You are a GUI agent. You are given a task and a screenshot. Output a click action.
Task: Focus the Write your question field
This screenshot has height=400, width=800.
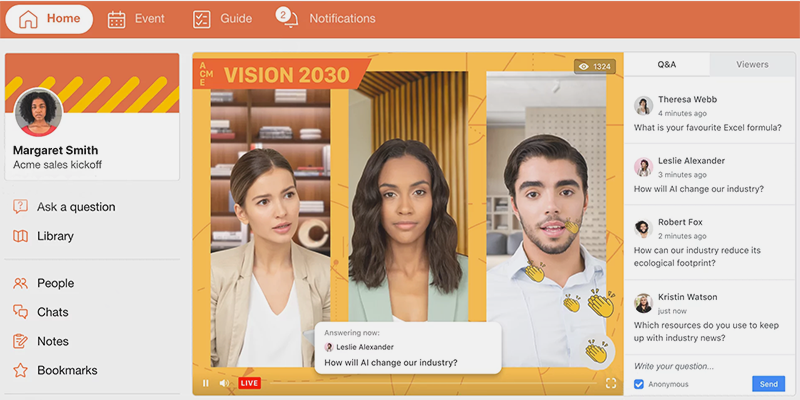click(709, 366)
